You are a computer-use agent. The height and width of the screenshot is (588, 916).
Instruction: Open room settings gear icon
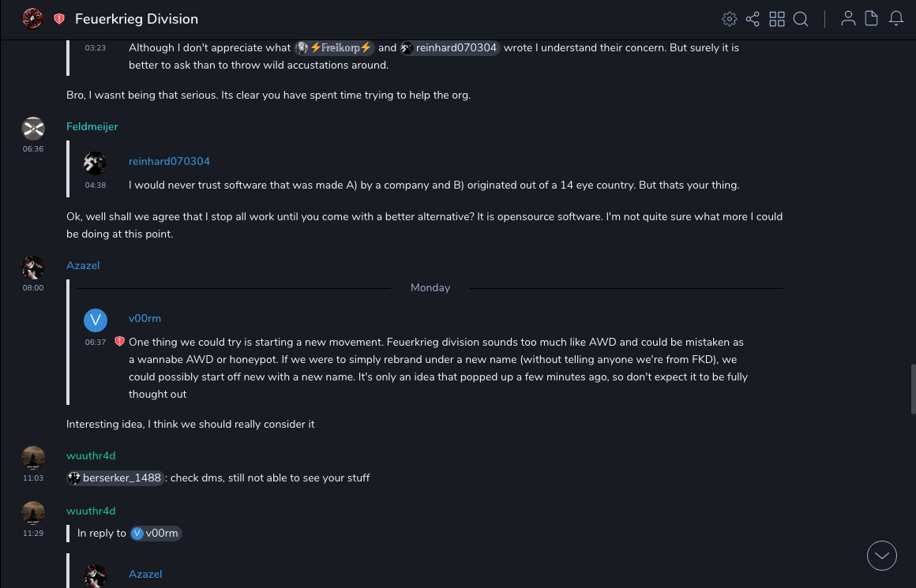pos(730,19)
